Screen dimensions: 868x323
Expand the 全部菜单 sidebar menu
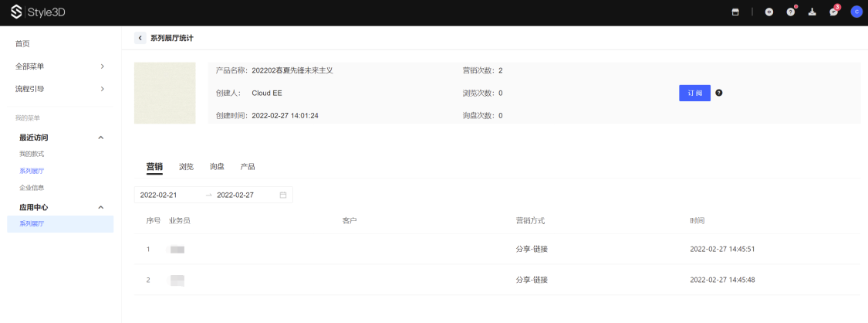click(x=58, y=66)
